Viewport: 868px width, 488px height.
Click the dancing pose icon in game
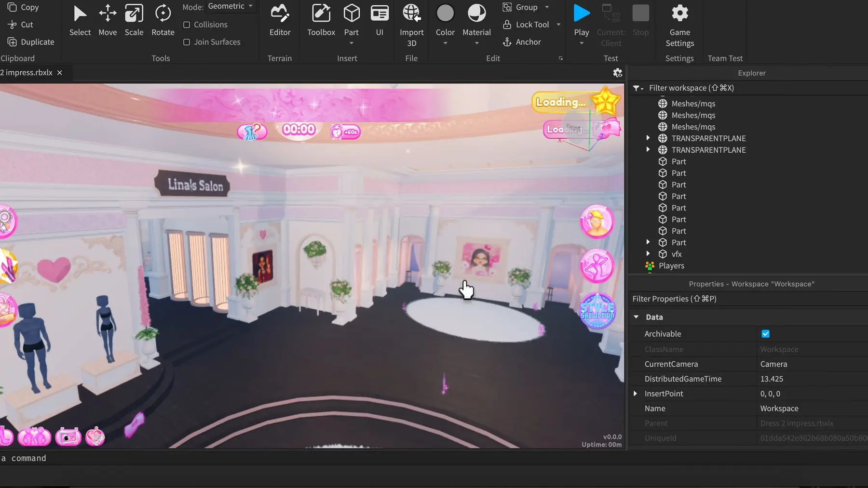597,266
